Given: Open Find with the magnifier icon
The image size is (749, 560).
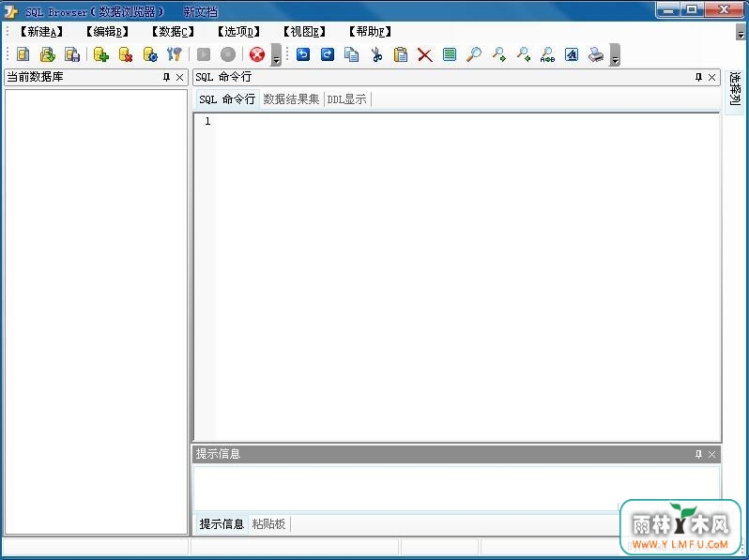Looking at the screenshot, I should click(474, 54).
